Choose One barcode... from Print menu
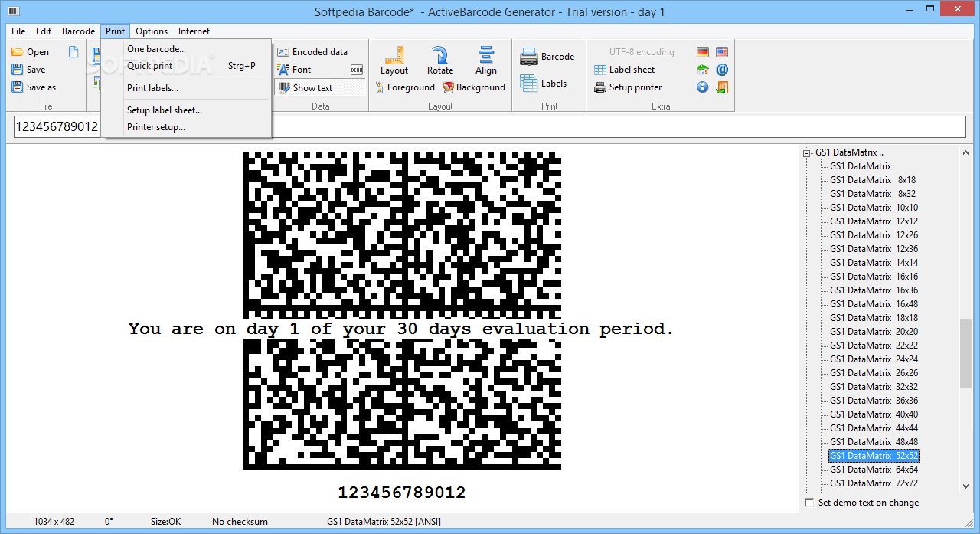 pyautogui.click(x=187, y=49)
